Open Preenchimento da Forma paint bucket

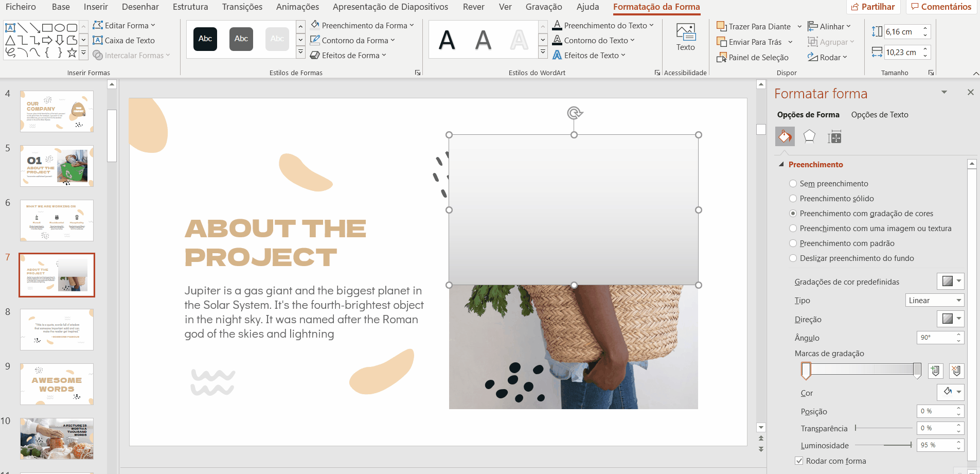[315, 25]
